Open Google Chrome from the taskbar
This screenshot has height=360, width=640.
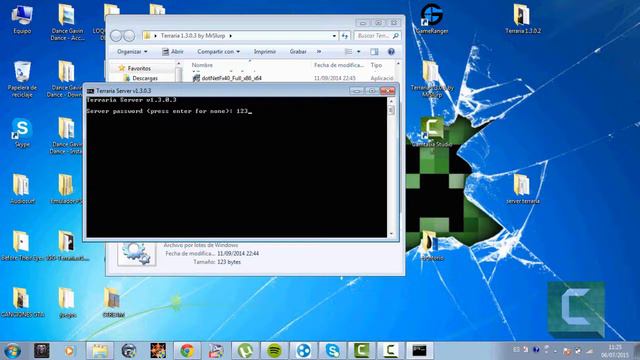tap(187, 351)
